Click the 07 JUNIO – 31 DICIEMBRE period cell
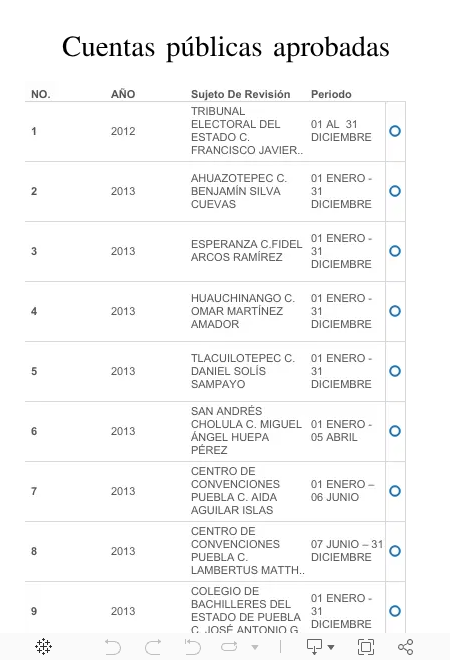The width and height of the screenshot is (450, 660). tap(347, 551)
